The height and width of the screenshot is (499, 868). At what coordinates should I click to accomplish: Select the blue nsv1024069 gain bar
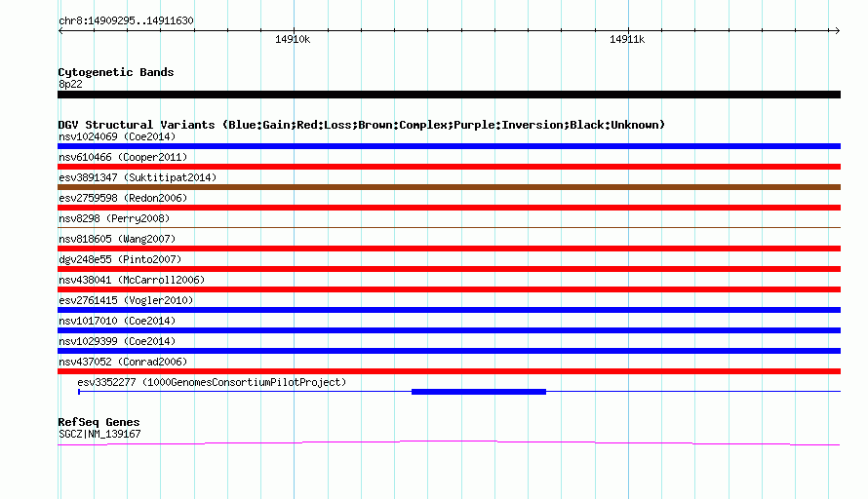(x=449, y=146)
